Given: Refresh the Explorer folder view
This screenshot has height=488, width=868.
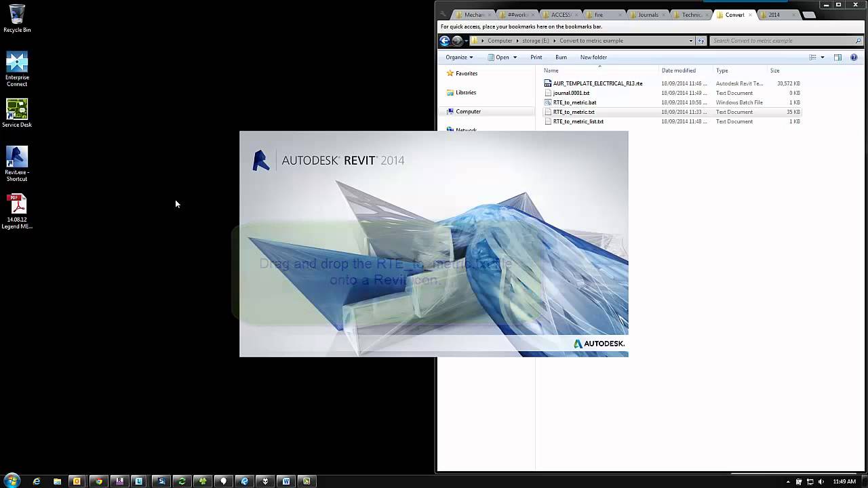Looking at the screenshot, I should pos(701,41).
